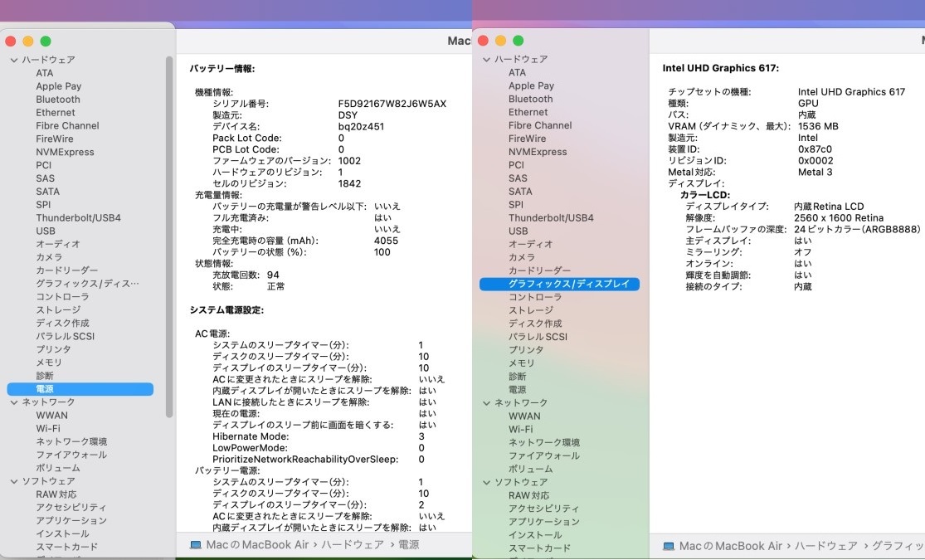Select NVMExpress in left window sidebar
The height and width of the screenshot is (560, 925).
point(65,153)
